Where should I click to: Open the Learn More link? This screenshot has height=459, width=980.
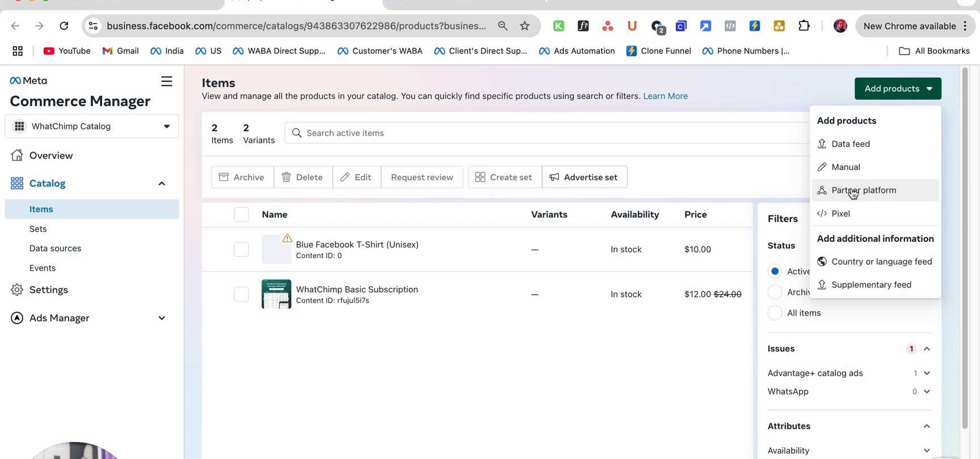point(665,96)
